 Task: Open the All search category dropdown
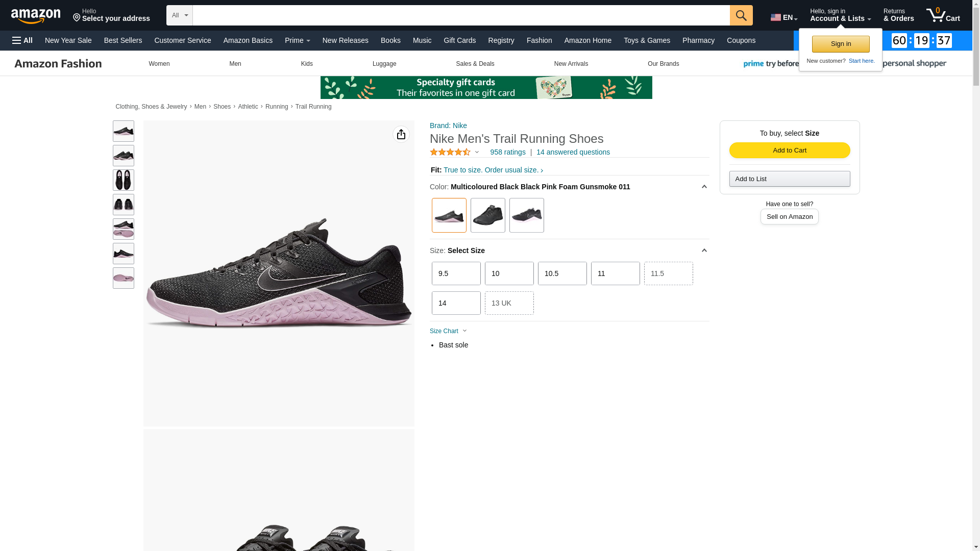(180, 15)
